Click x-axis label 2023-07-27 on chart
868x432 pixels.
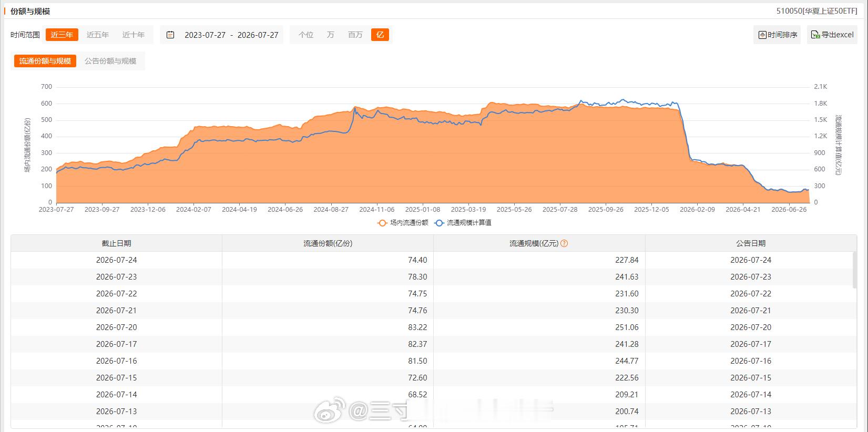(x=56, y=209)
